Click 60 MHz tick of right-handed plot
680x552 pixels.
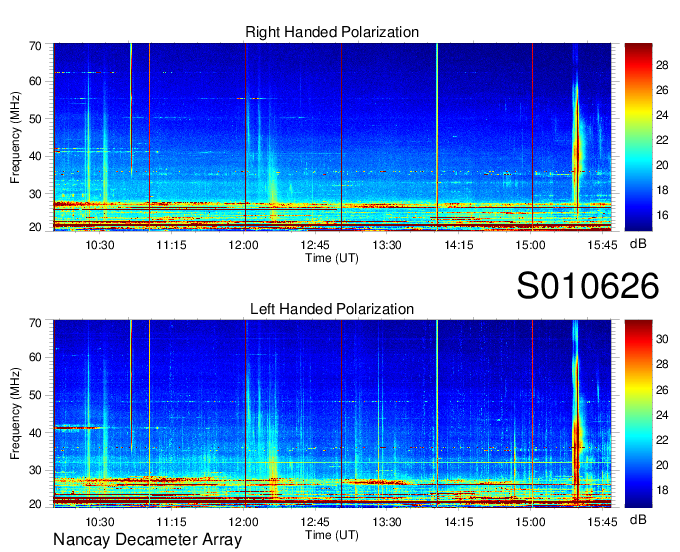tap(35, 81)
